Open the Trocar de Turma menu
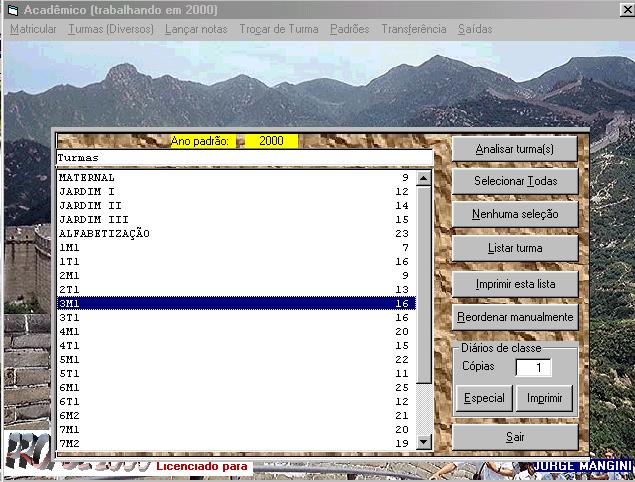 [x=279, y=29]
